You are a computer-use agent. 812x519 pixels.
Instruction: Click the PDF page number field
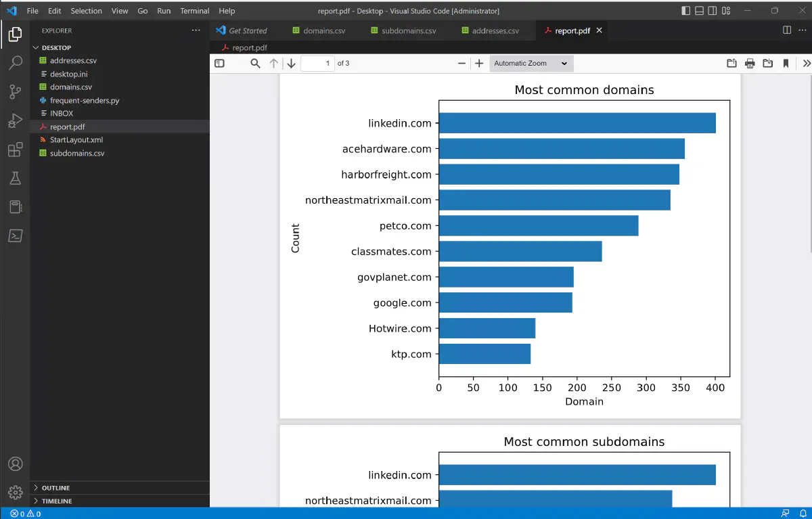pos(318,63)
